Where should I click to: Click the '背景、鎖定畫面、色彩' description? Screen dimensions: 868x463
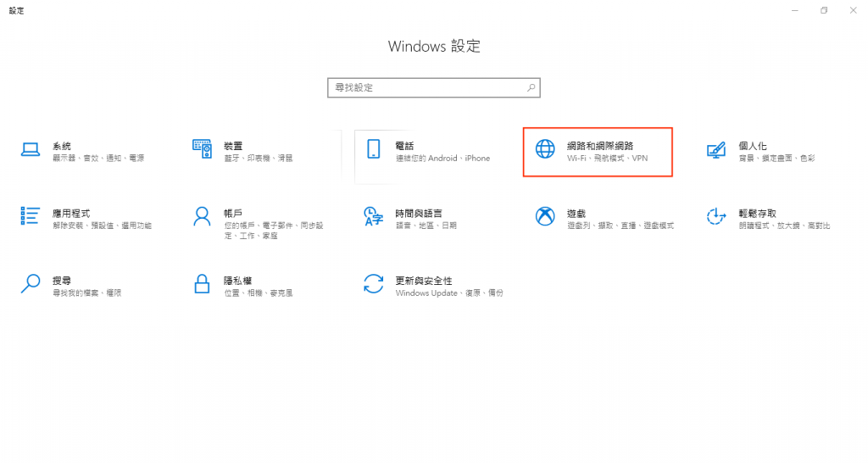(776, 159)
